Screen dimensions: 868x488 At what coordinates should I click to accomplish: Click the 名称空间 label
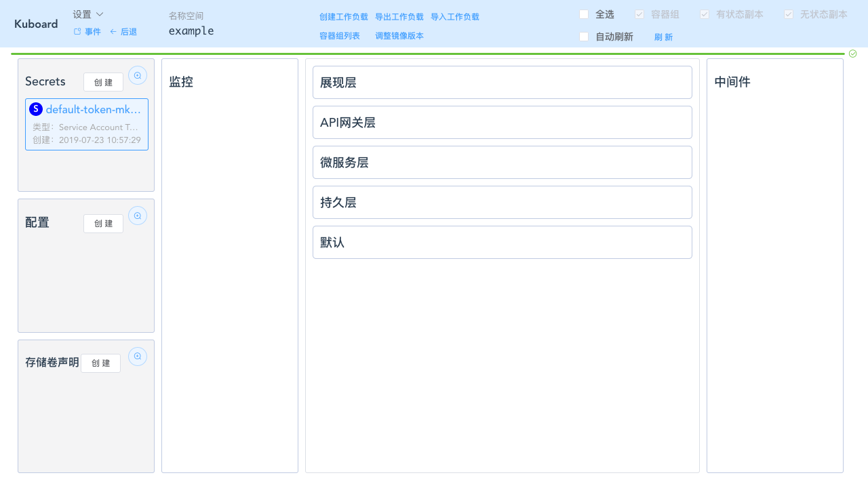186,16
